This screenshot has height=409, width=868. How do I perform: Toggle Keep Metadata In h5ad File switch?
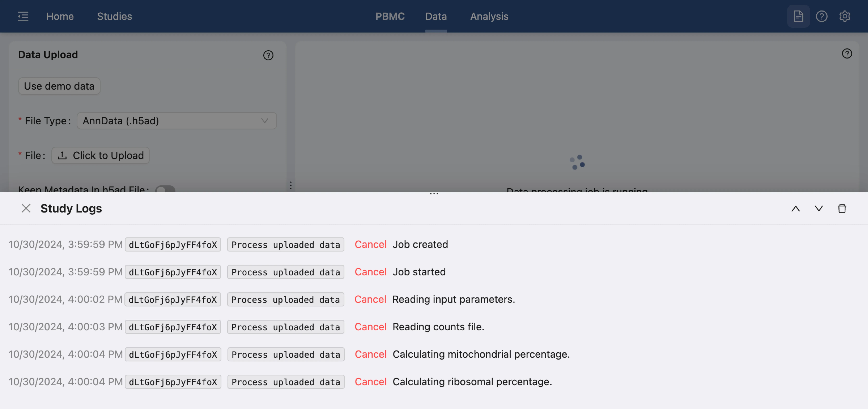[165, 189]
